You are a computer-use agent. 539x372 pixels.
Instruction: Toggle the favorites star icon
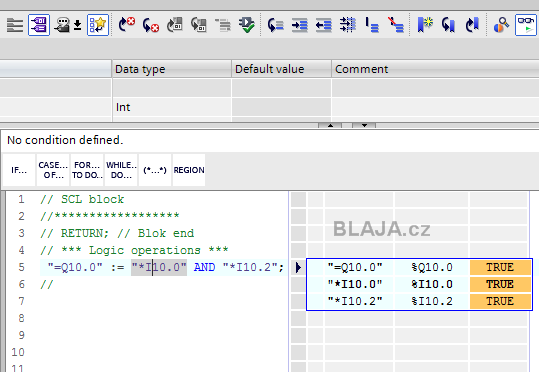coord(98,25)
